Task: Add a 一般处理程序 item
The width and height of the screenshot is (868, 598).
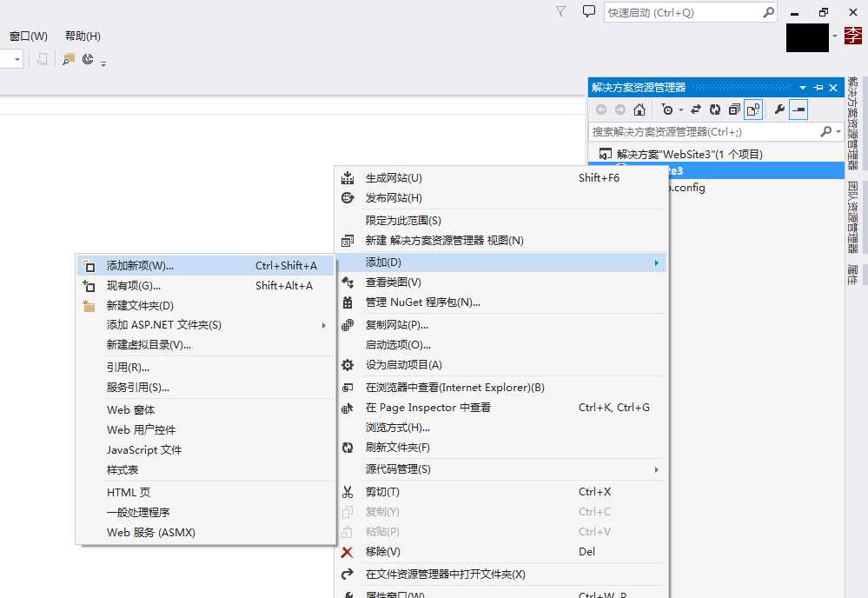Action: [x=206, y=513]
